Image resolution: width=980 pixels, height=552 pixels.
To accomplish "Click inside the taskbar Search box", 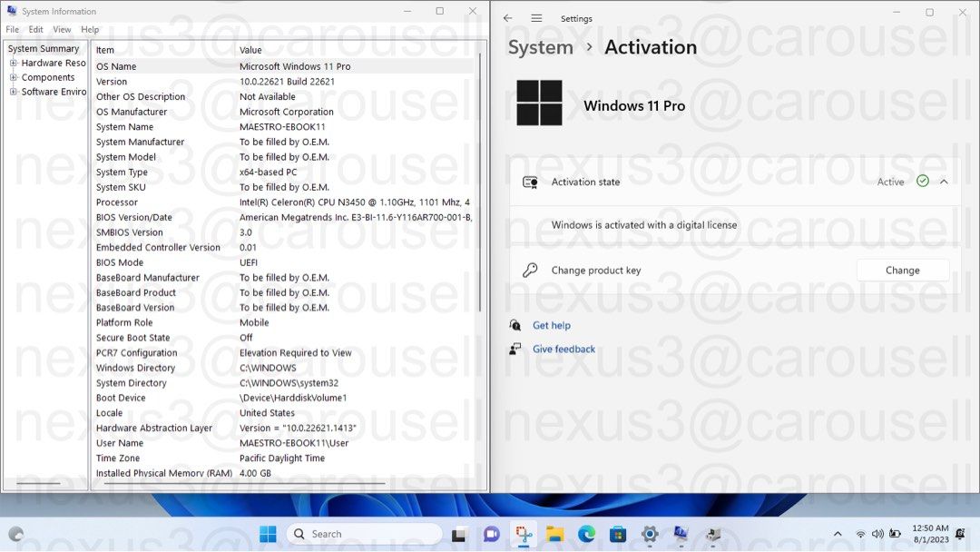I will [x=363, y=534].
